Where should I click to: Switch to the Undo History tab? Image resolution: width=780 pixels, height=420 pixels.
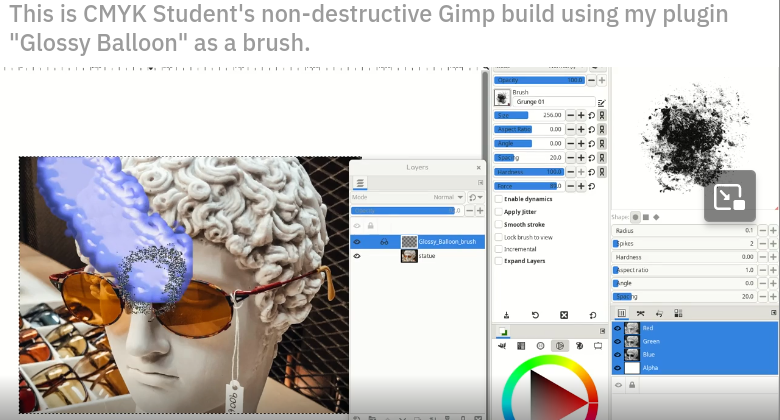click(659, 313)
